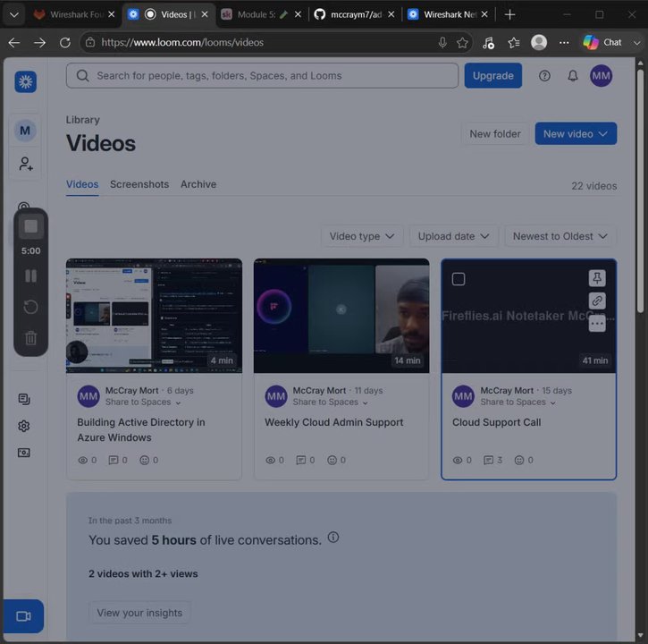The image size is (648, 644).
Task: Expand Share to Spaces on Weekly Cloud Admin Support
Action: (330, 402)
